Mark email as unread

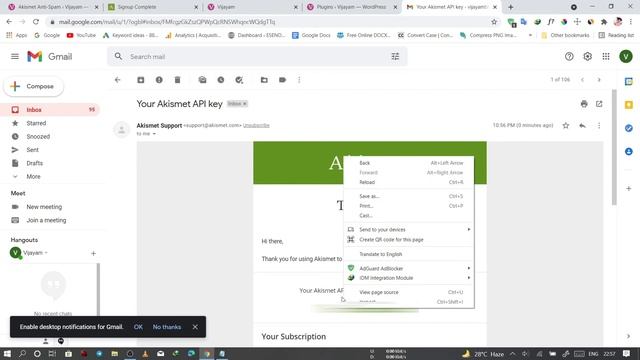click(x=202, y=80)
